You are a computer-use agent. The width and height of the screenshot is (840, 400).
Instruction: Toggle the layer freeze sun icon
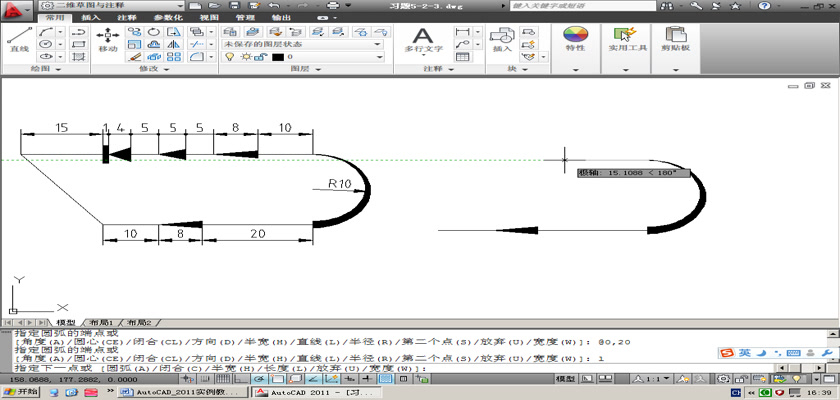(245, 57)
